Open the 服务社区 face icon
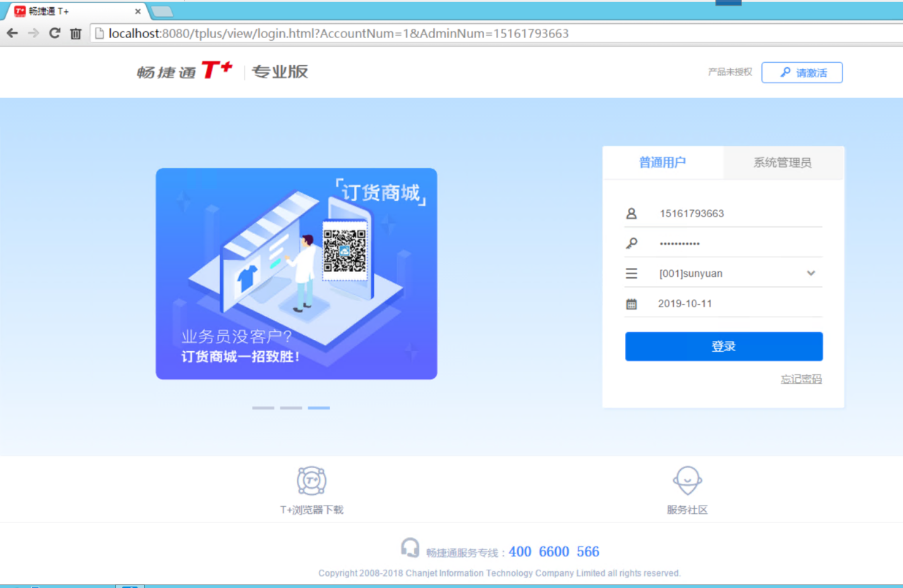Screen dimensions: 903x588 pyautogui.click(x=687, y=481)
